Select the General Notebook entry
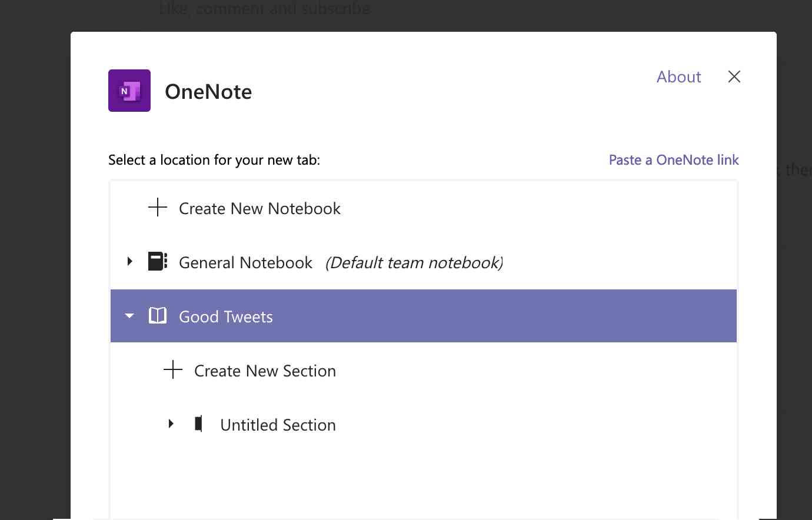 point(246,262)
